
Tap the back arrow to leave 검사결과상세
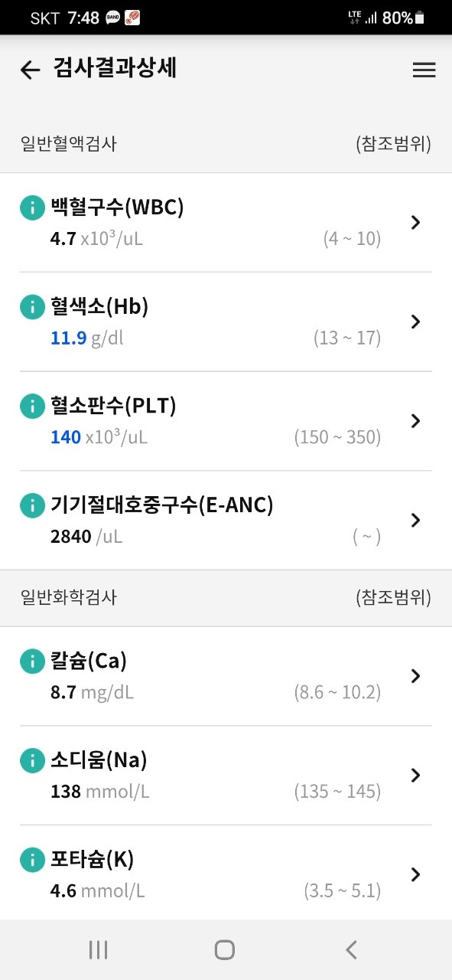tap(29, 70)
